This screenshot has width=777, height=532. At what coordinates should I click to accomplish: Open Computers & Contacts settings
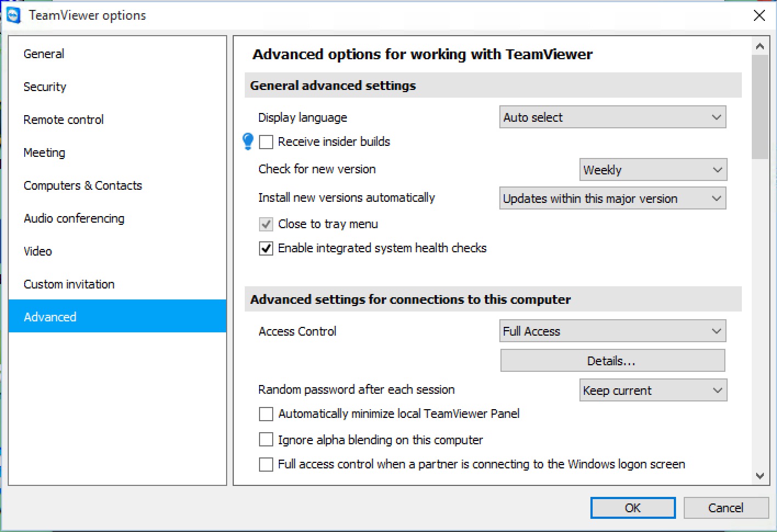[x=117, y=185]
